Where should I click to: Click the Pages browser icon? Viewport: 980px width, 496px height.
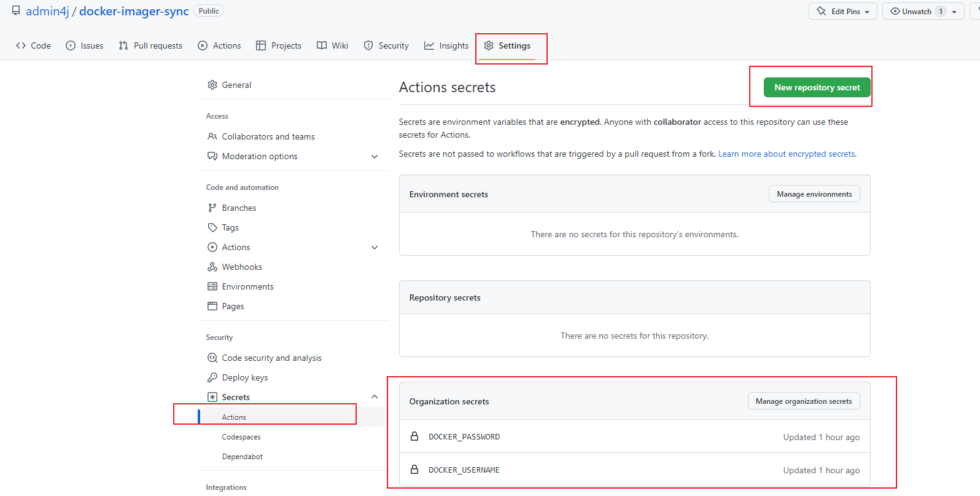(x=212, y=306)
